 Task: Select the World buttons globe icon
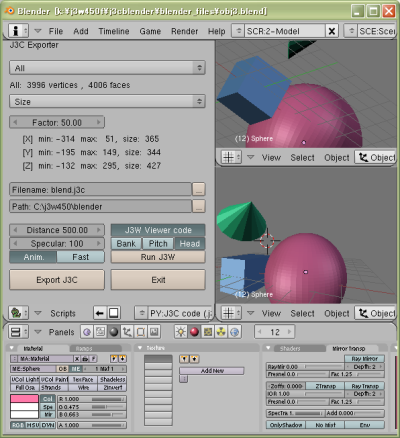coord(235,332)
